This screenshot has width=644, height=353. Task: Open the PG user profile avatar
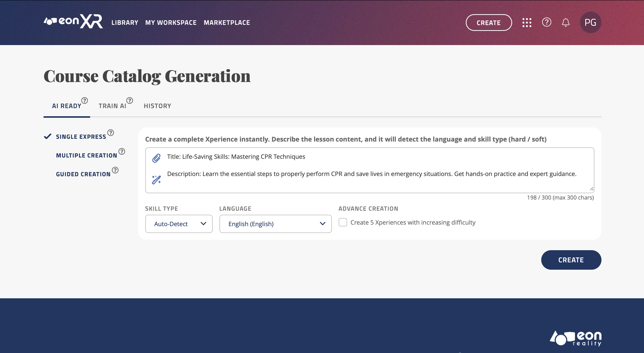pos(590,23)
